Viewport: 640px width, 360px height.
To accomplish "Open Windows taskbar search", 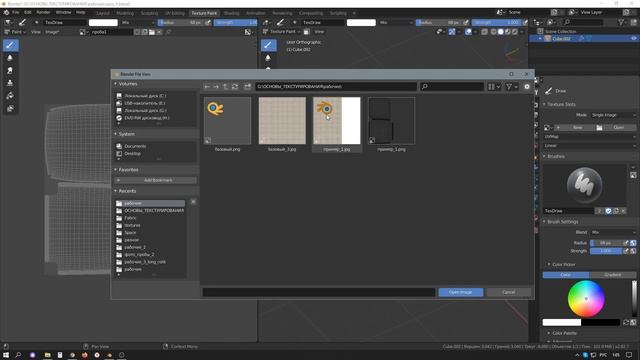I will [x=18, y=355].
